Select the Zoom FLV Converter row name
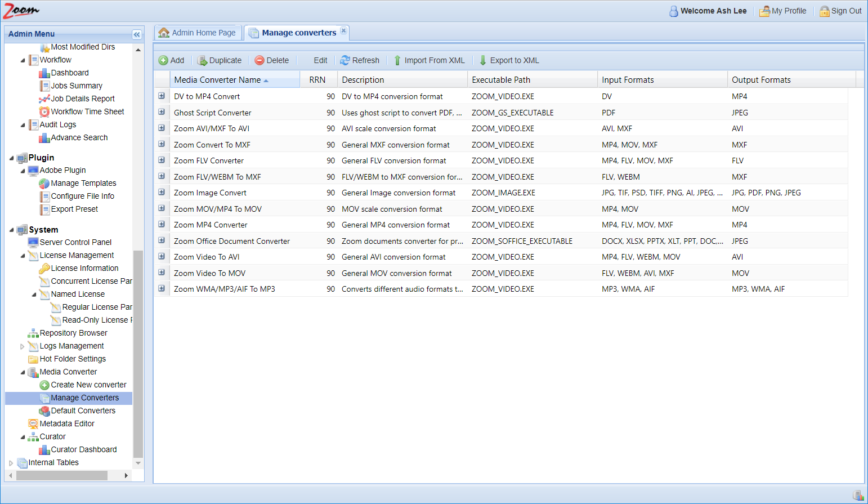The height and width of the screenshot is (504, 868). pyautogui.click(x=209, y=160)
